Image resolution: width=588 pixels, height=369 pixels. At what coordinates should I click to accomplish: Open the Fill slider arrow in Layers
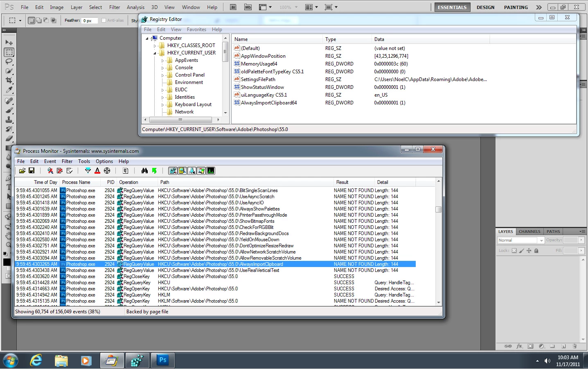click(581, 251)
